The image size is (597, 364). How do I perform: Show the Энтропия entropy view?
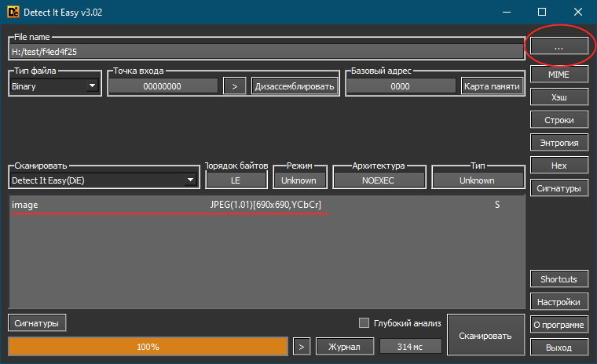(559, 143)
